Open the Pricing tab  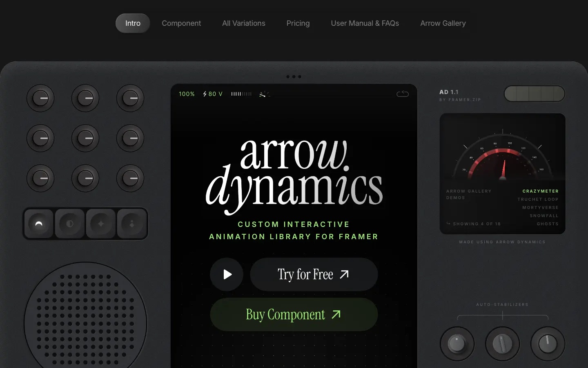[x=298, y=23]
